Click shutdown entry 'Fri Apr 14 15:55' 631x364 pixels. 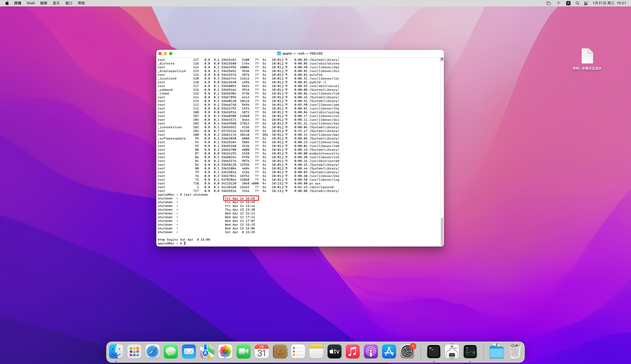pos(240,199)
